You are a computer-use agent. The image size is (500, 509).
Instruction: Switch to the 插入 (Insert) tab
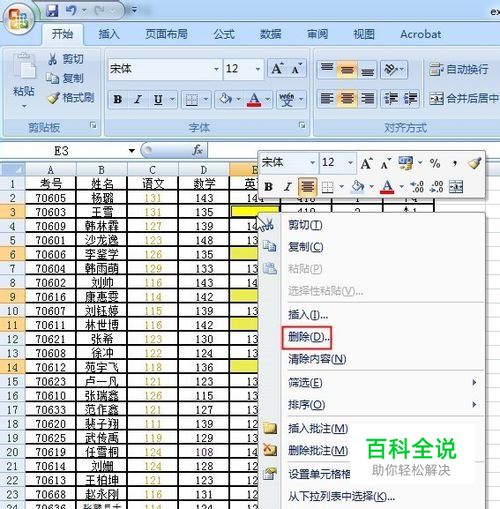tap(109, 34)
